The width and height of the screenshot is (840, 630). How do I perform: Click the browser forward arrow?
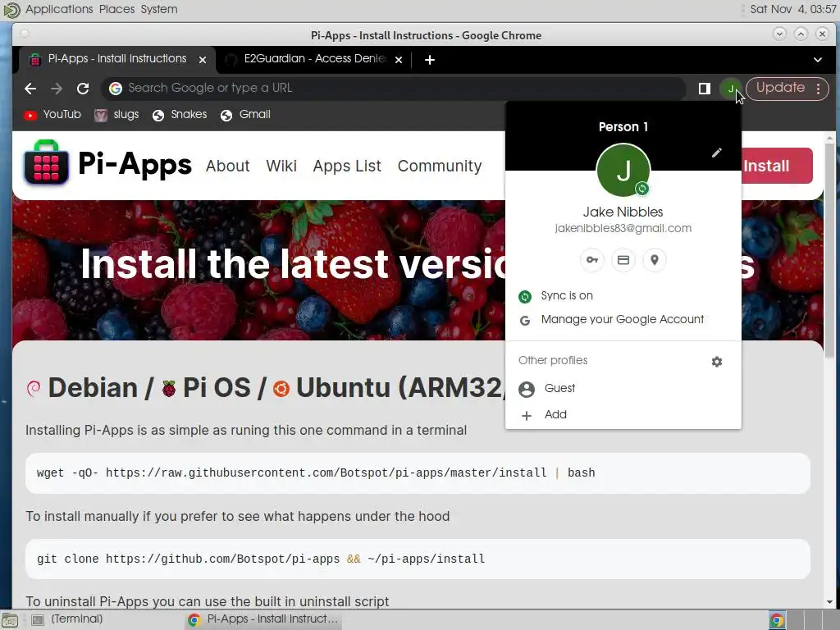57,89
